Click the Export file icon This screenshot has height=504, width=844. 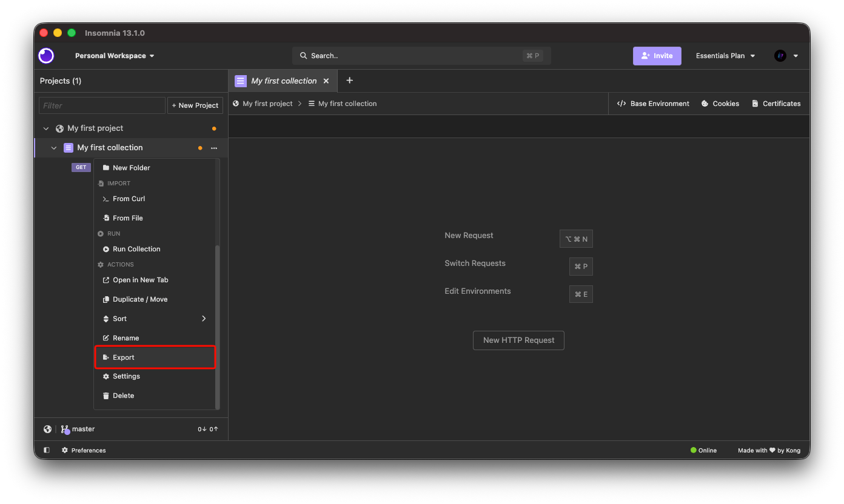click(x=106, y=357)
